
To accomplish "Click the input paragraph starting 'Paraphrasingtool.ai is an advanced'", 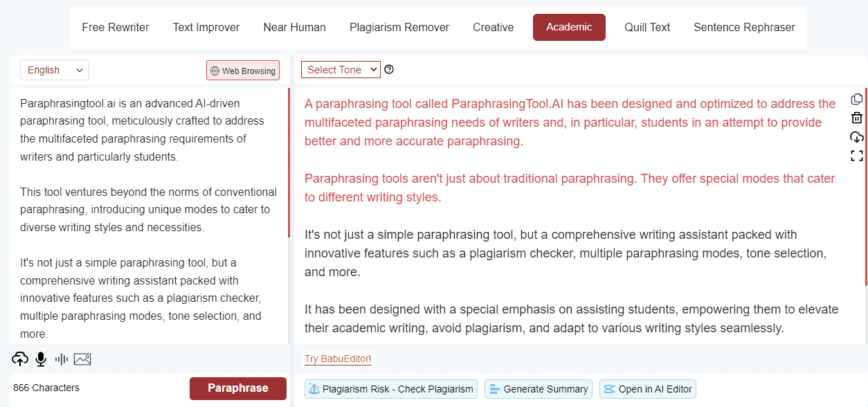I will pyautogui.click(x=143, y=130).
